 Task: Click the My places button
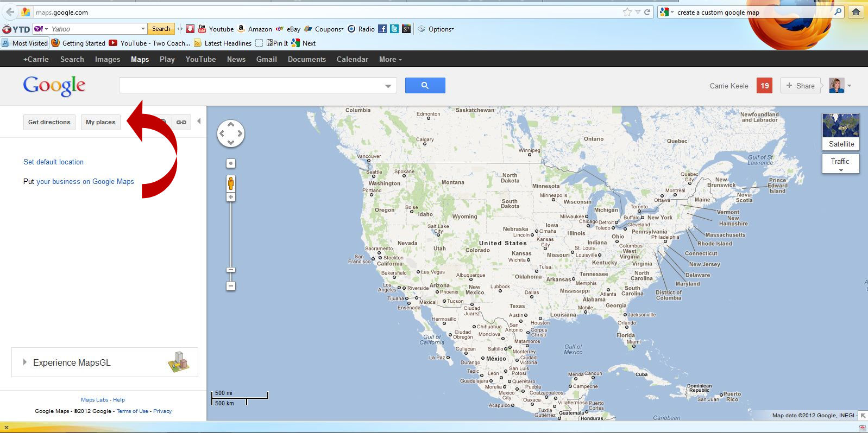point(100,122)
